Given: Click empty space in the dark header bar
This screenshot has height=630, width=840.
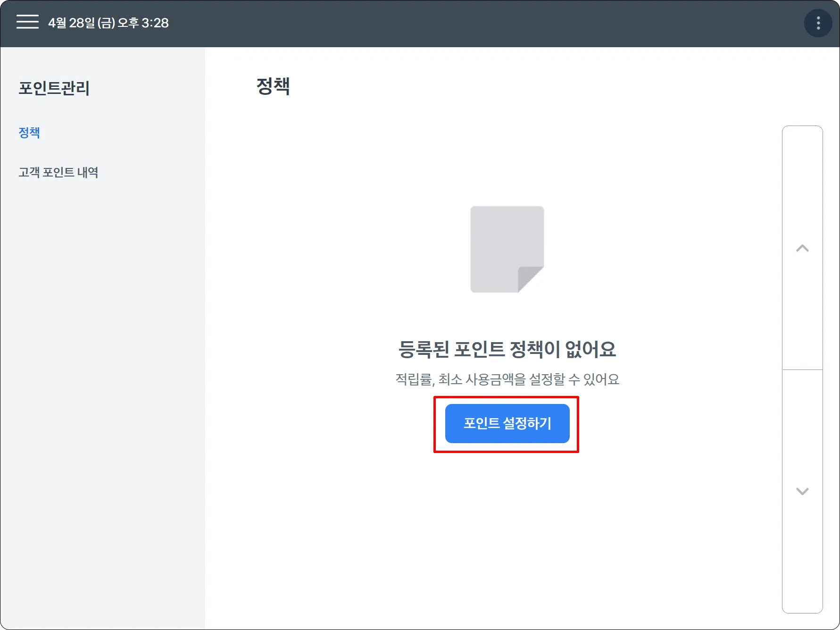Looking at the screenshot, I should pyautogui.click(x=472, y=23).
